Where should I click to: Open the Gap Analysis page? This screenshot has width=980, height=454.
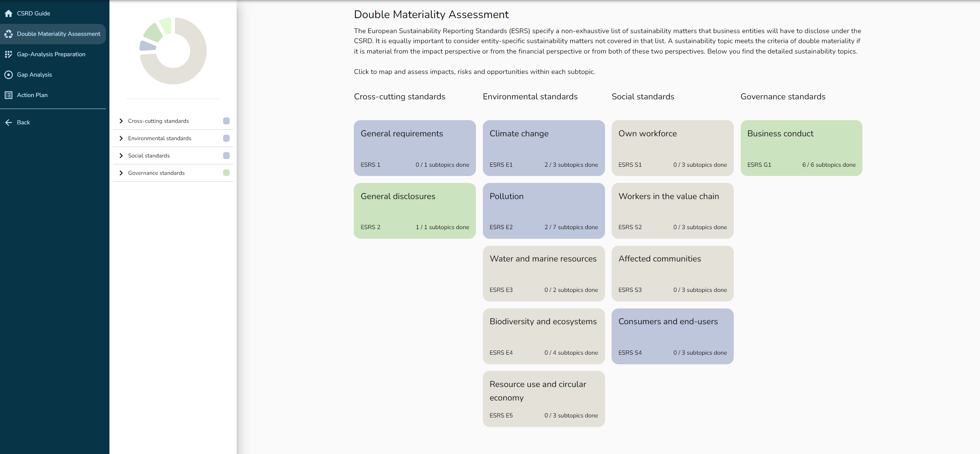(53, 75)
